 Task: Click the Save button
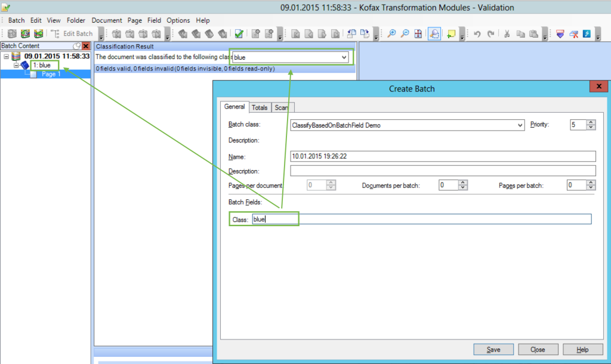click(493, 350)
